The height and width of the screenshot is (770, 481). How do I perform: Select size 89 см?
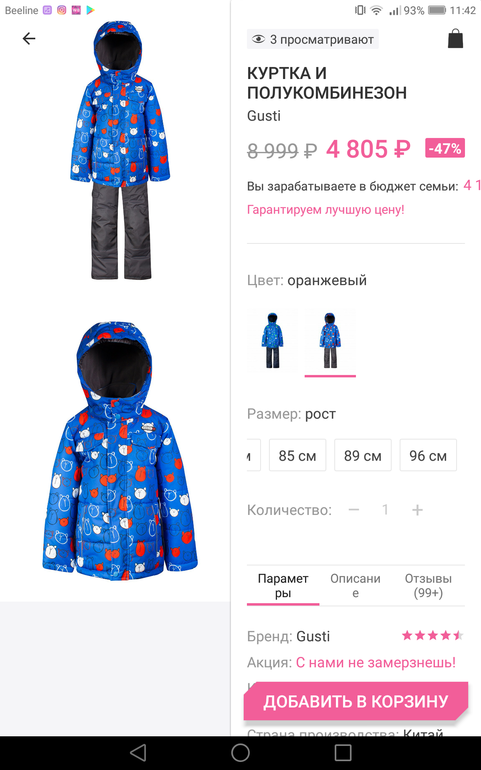coord(363,455)
